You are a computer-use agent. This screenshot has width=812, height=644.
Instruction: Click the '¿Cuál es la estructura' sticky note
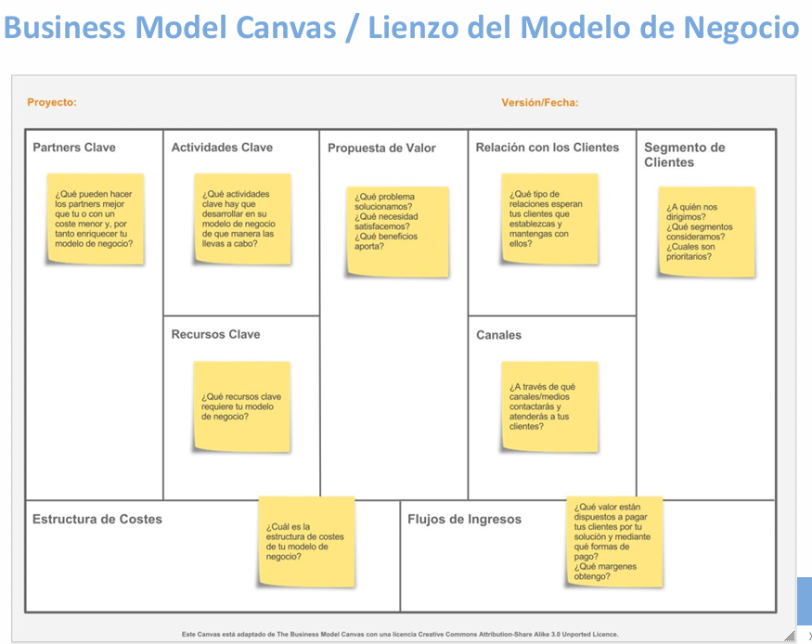[306, 542]
